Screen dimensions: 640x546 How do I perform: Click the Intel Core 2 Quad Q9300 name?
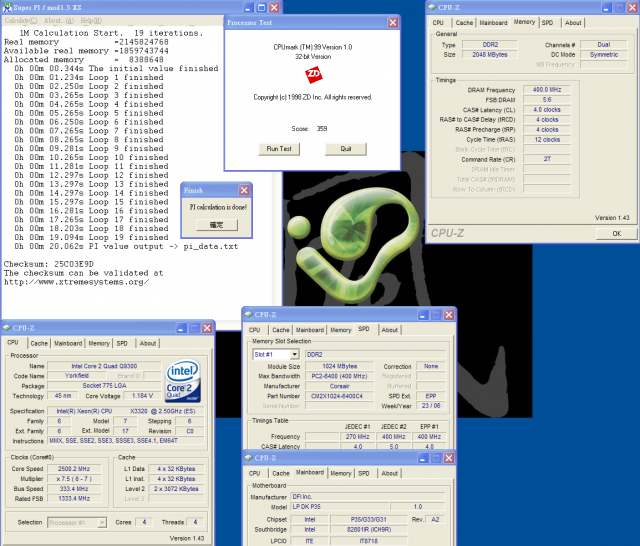104,366
